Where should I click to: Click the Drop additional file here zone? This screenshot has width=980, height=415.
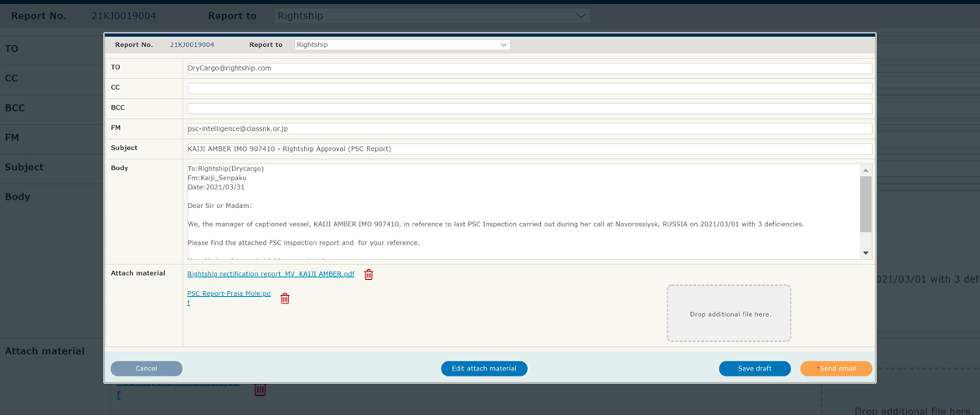coord(729,314)
